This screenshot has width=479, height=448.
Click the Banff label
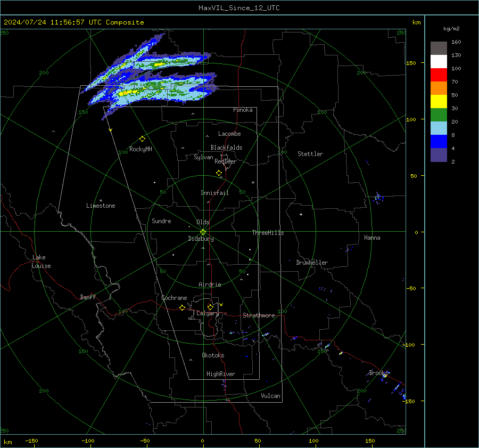[88, 297]
